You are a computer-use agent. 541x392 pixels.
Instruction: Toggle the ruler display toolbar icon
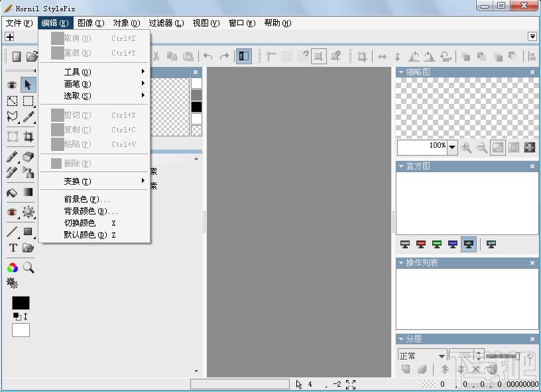point(271,56)
